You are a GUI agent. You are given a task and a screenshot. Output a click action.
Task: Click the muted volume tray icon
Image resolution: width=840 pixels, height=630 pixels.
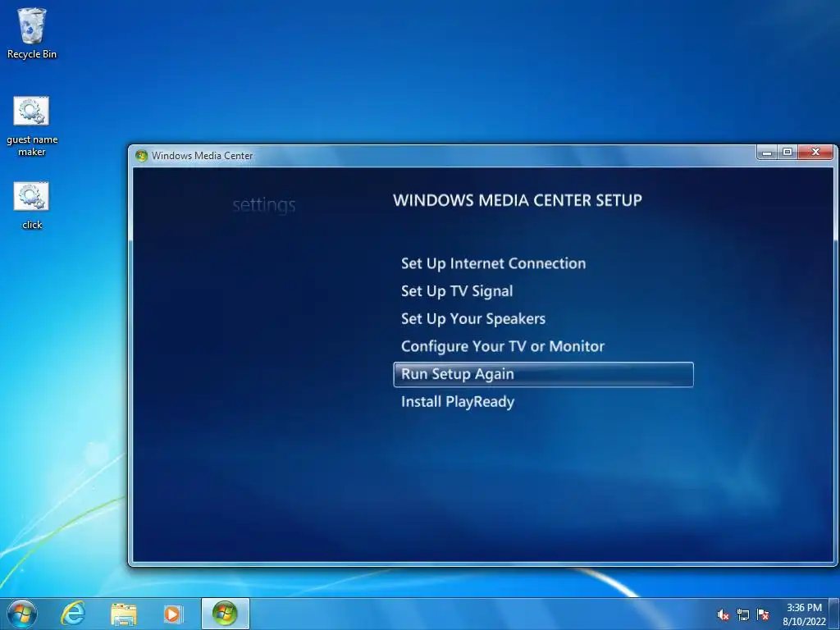point(723,615)
